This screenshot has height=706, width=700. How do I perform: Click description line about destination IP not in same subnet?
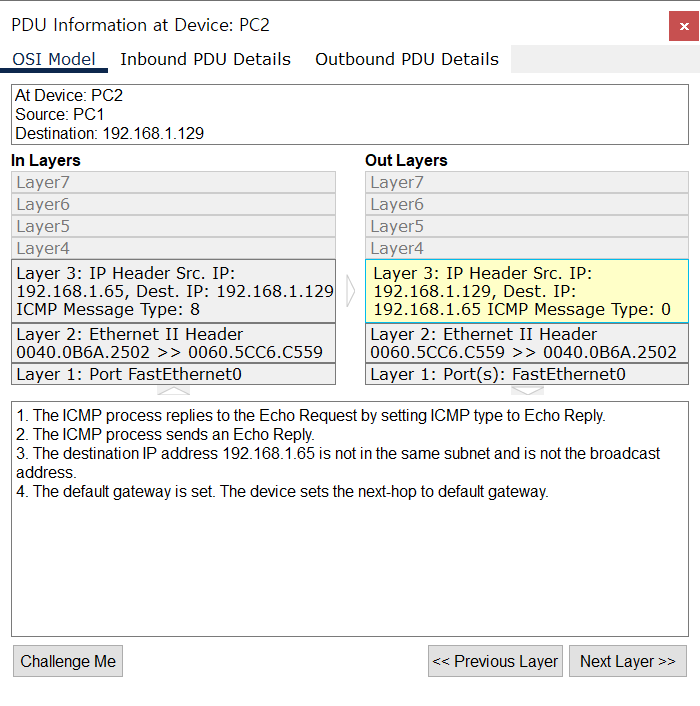(x=338, y=463)
